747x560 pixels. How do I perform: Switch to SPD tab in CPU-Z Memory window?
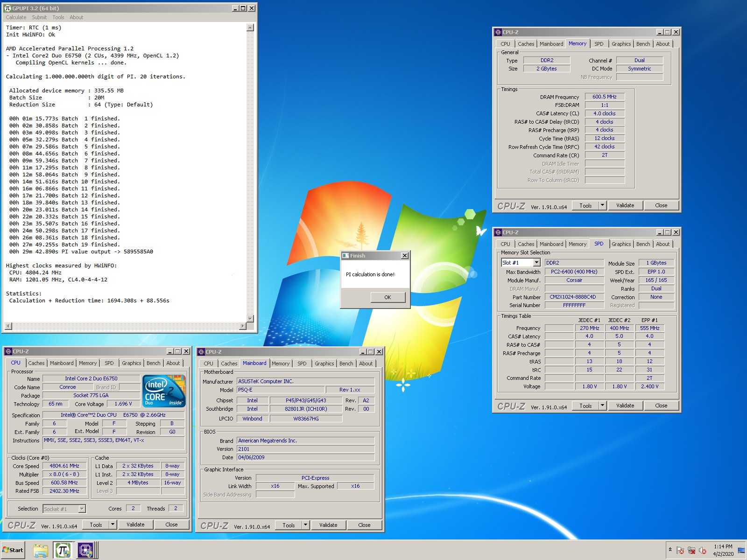[x=599, y=44]
